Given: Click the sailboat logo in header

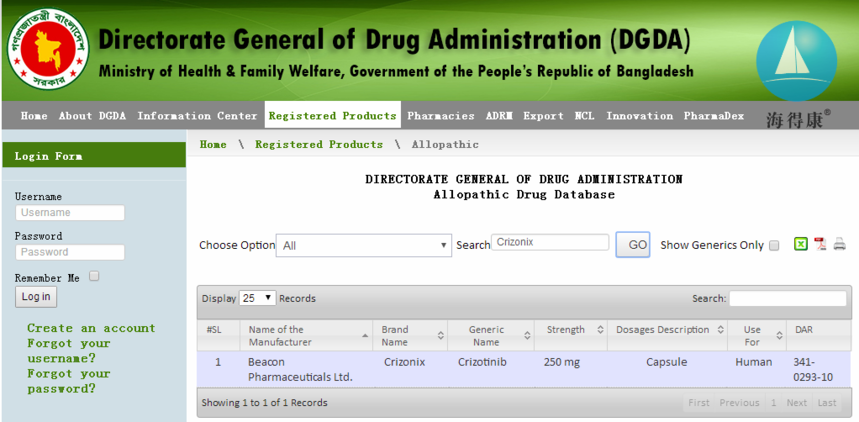Looking at the screenshot, I should tap(797, 61).
